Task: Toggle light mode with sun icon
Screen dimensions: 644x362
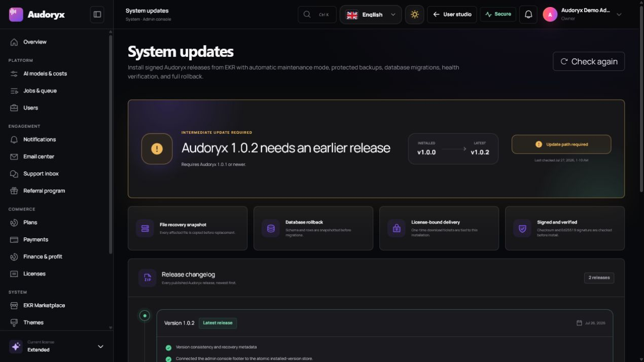Action: point(414,14)
